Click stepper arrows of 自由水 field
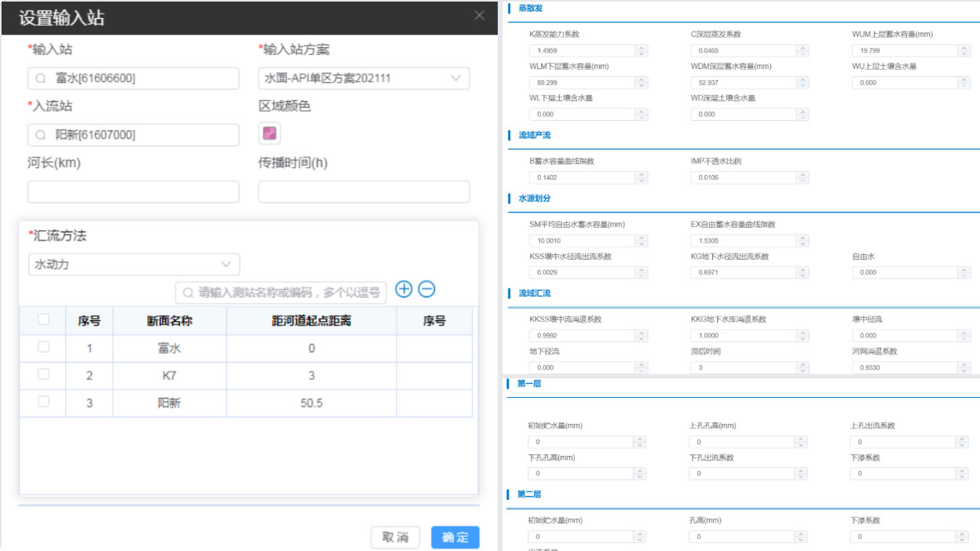Image resolution: width=980 pixels, height=551 pixels. (964, 272)
